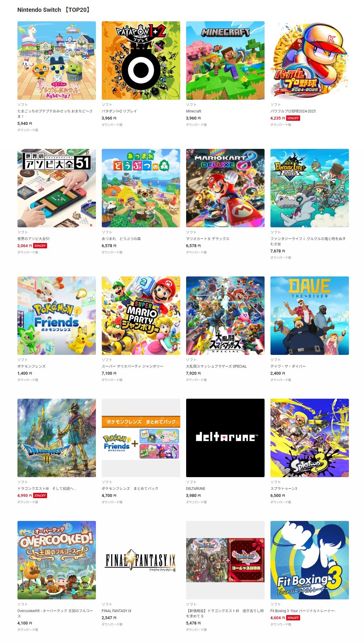Open the Mario Kart 8 Deluxe artwork

click(x=225, y=188)
